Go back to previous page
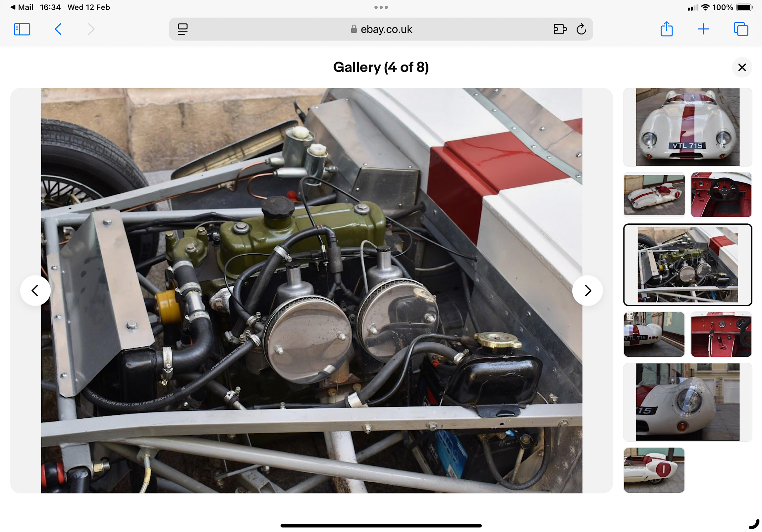 tap(58, 29)
